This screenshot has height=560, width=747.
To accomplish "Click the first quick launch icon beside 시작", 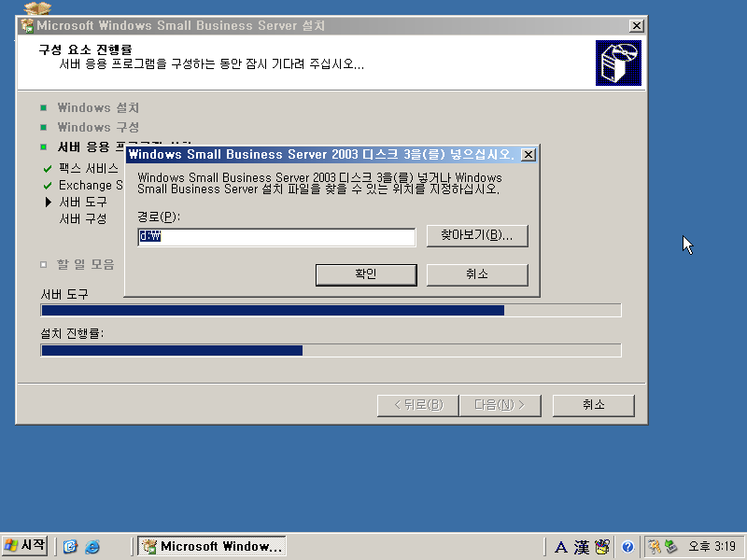I will click(x=70, y=546).
